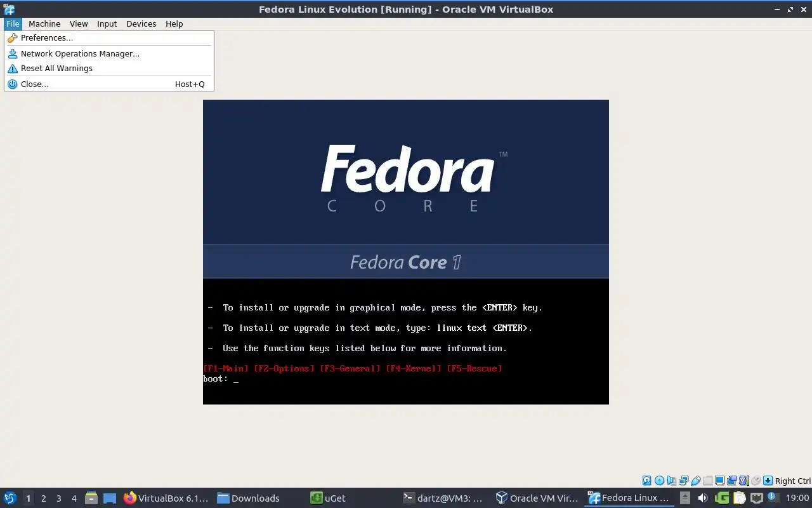Open Network Operations Manager entry

[x=109, y=54]
